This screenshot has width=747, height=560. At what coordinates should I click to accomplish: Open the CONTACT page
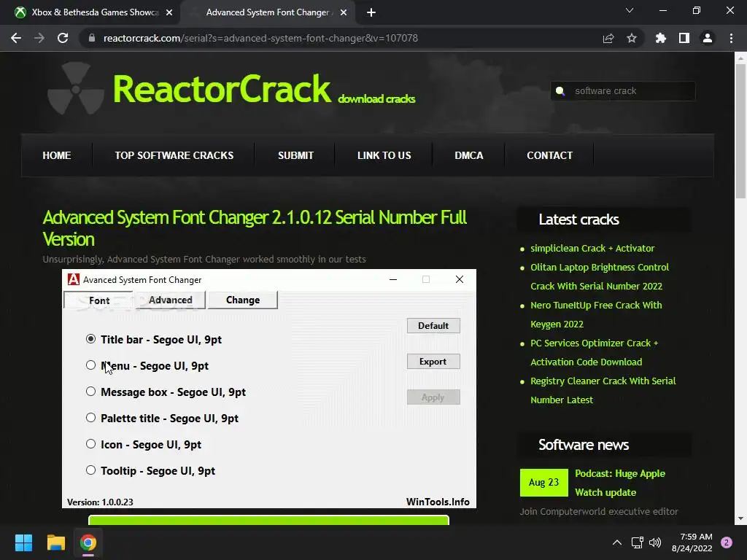point(549,155)
